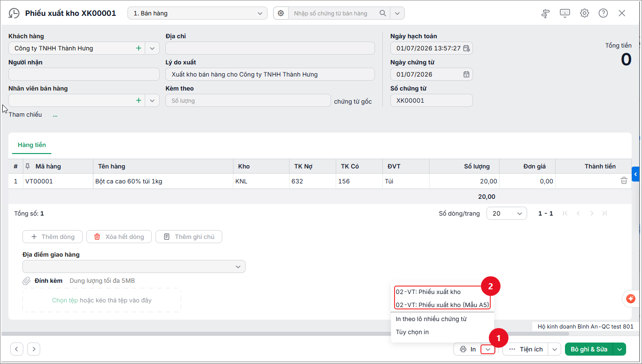Viewport: 642px width, 364px height.
Task: Choose '02-VT: Phiếu xuất kho (Mẫu A5)'
Action: click(442, 305)
